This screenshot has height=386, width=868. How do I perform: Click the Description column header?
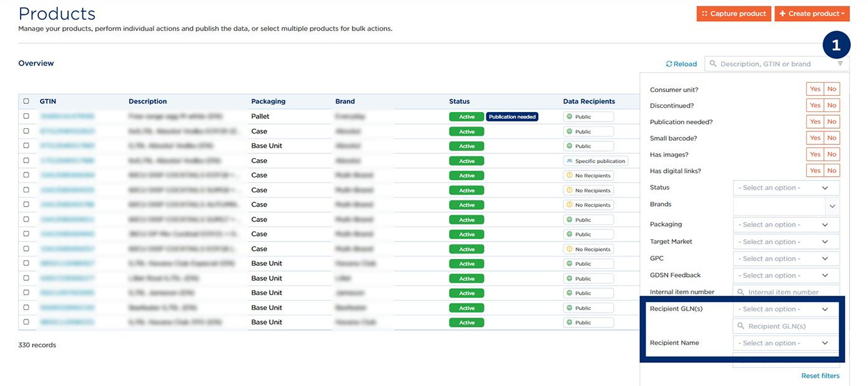[148, 101]
